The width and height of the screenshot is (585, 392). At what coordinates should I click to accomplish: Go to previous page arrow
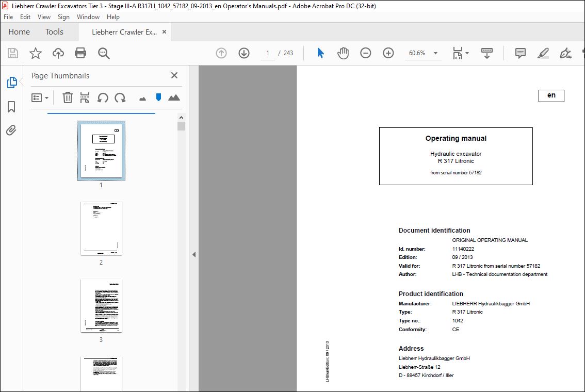click(221, 53)
